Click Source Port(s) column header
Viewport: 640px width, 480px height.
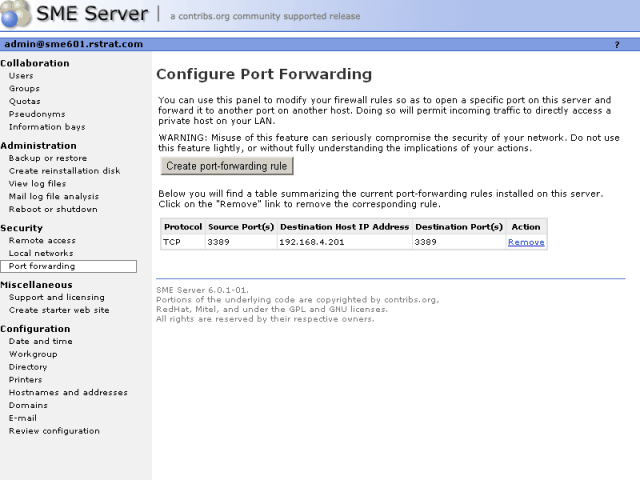pyautogui.click(x=241, y=227)
